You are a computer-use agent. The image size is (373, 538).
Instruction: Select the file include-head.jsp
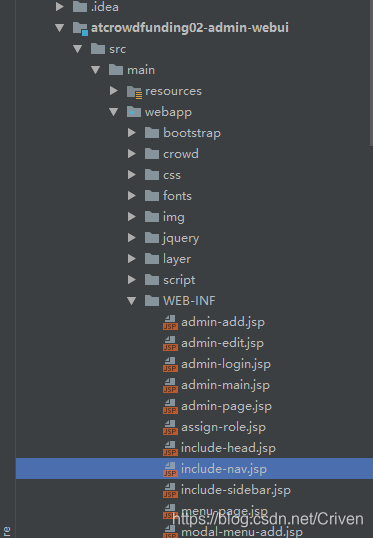tap(228, 448)
